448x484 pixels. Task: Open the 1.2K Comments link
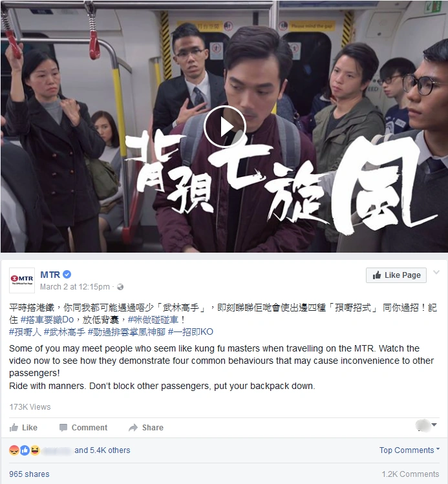pyautogui.click(x=411, y=474)
